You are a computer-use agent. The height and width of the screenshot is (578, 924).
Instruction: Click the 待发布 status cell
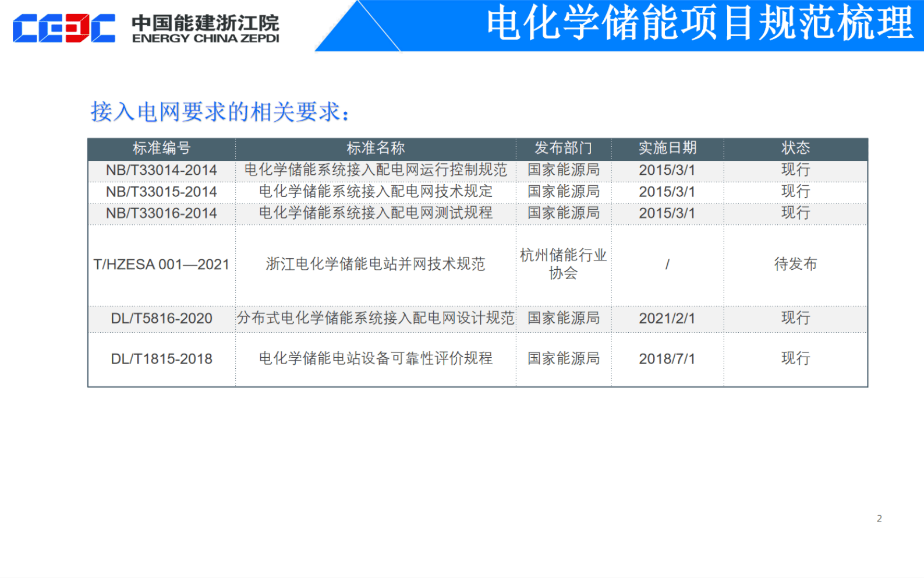(x=795, y=265)
